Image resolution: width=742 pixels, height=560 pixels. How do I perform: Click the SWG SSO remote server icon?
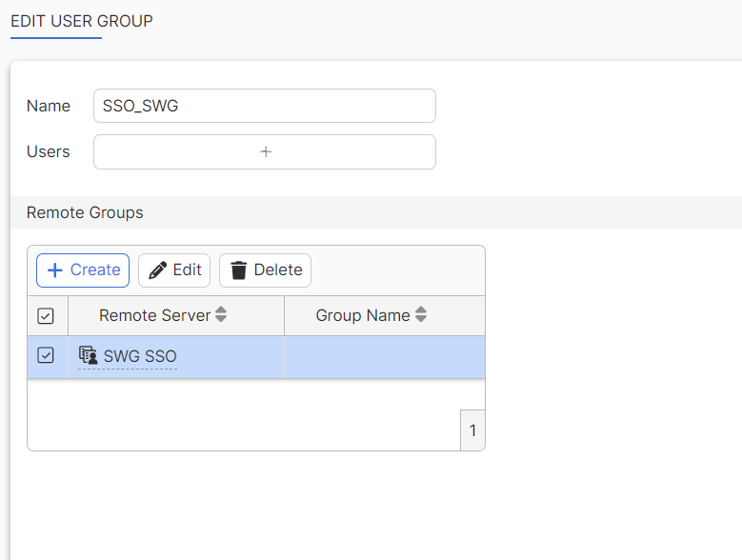click(x=88, y=356)
